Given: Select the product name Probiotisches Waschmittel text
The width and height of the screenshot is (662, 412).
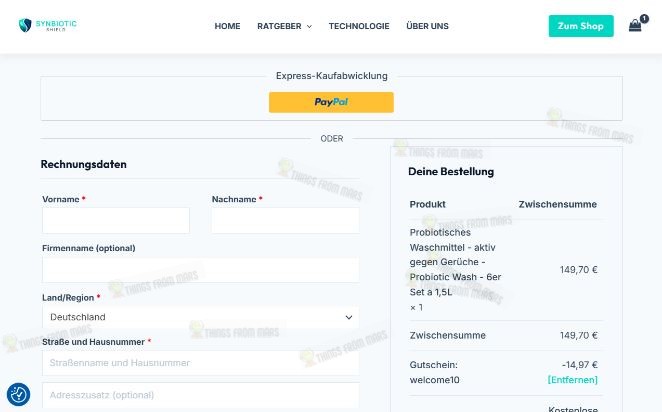Looking at the screenshot, I should tap(455, 262).
